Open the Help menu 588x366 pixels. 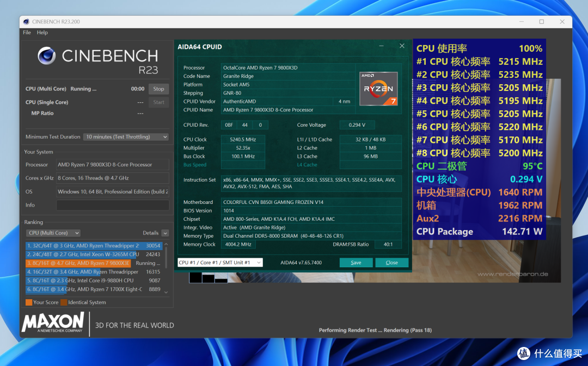(42, 33)
